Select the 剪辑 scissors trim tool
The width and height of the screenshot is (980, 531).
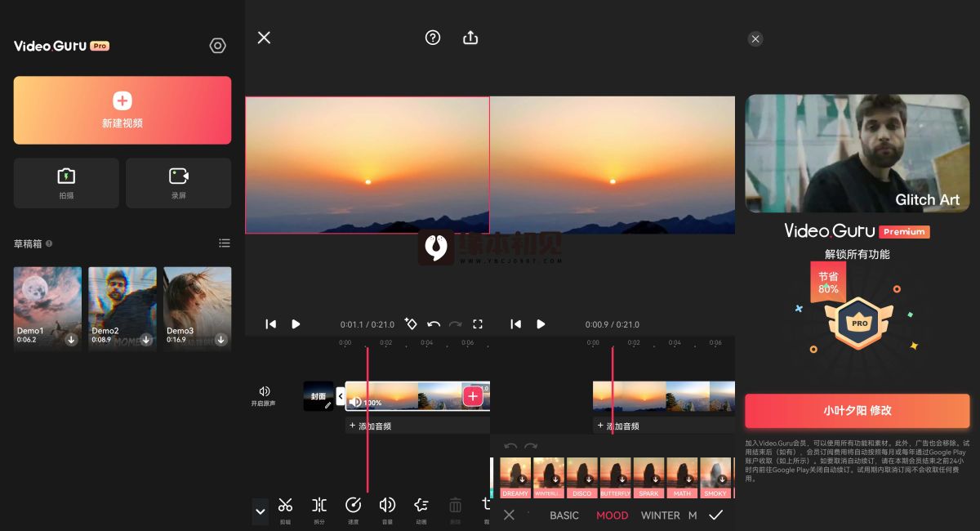[x=285, y=510]
